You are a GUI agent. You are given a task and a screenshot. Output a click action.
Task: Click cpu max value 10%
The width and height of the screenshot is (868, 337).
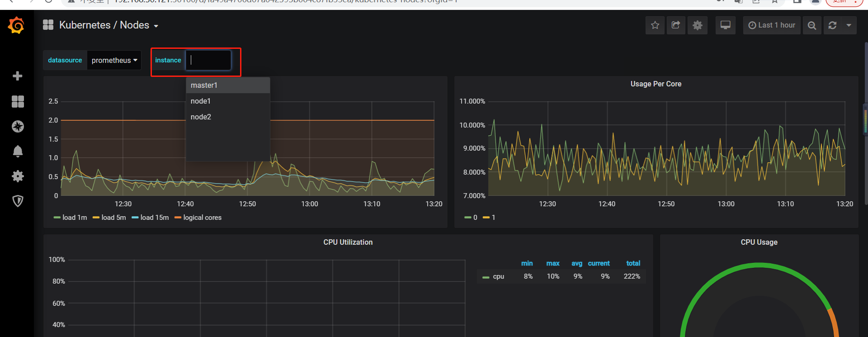click(553, 276)
